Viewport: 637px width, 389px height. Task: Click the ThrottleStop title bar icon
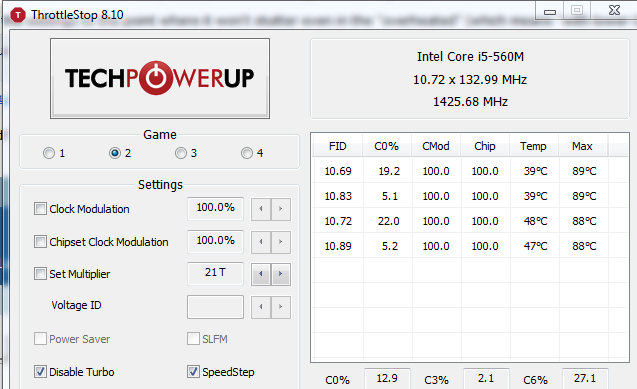pos(18,15)
